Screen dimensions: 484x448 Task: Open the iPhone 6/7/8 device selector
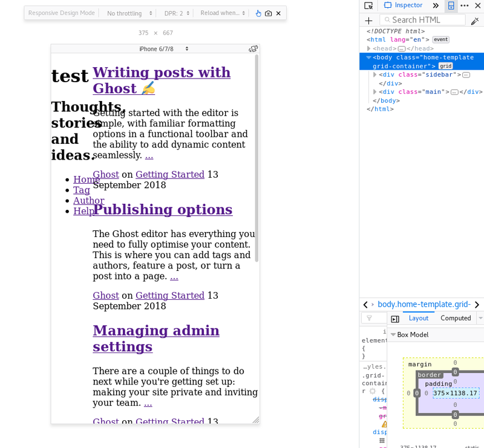(164, 49)
